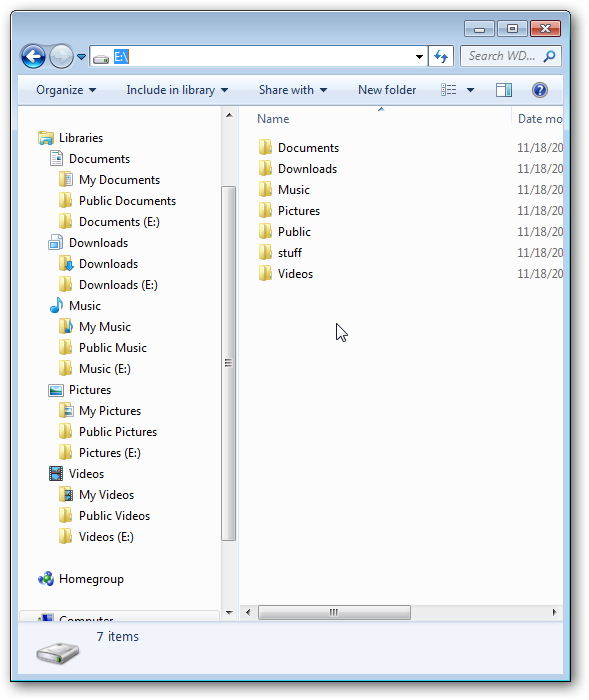Screen dimensions: 589x700
Task: Open the recent pages dropdown arrow
Action: [x=81, y=57]
